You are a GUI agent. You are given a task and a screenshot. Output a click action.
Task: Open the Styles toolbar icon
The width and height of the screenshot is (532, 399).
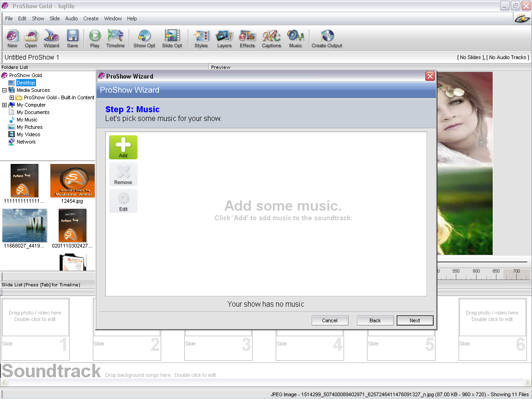(x=201, y=38)
